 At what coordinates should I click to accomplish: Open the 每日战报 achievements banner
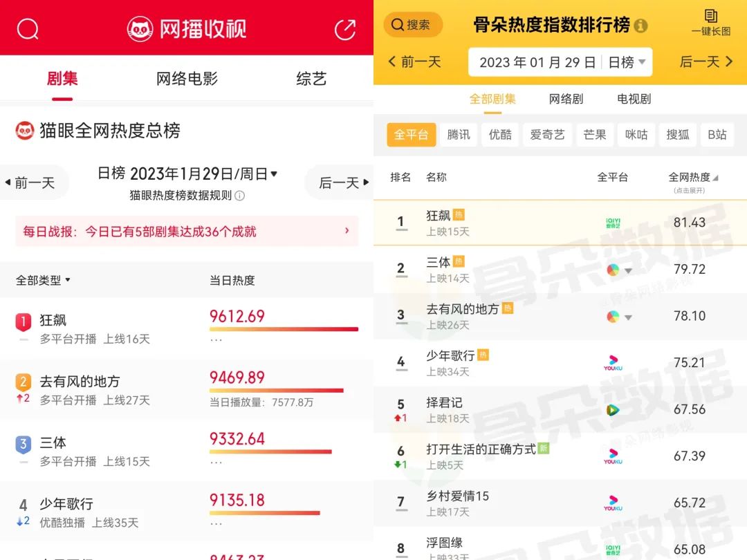(x=187, y=232)
